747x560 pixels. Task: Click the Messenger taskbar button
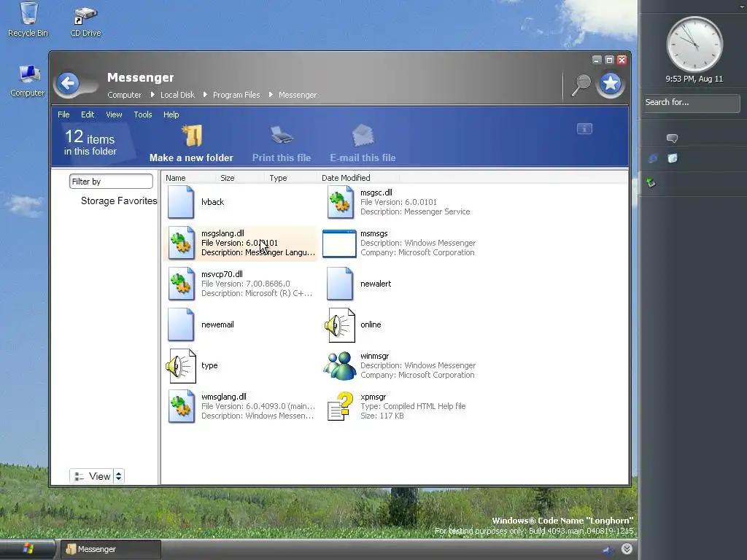tap(111, 549)
